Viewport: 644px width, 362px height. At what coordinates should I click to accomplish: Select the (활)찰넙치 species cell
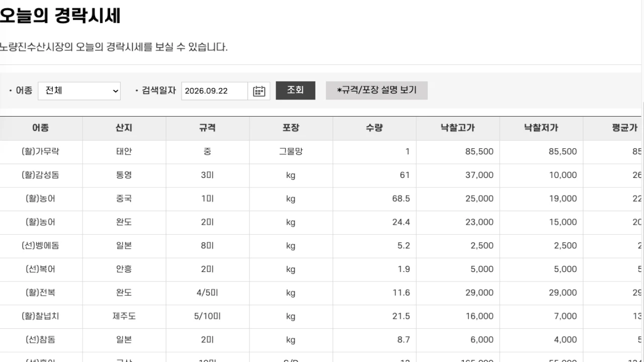coord(41,316)
